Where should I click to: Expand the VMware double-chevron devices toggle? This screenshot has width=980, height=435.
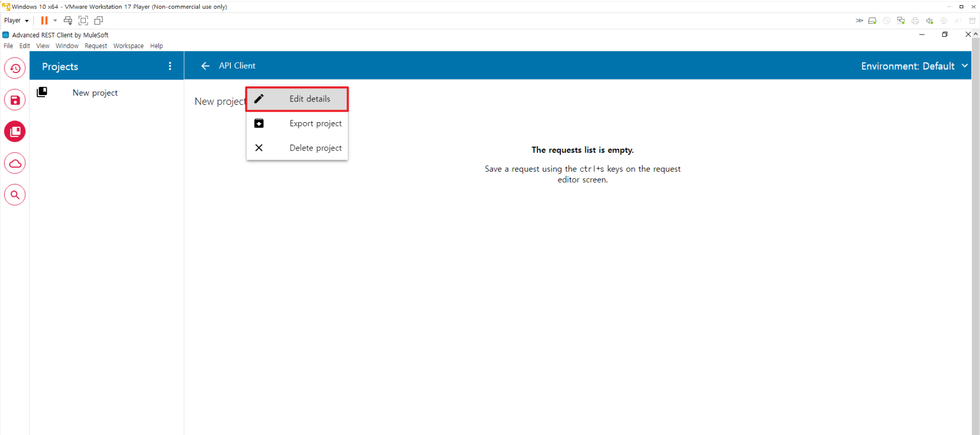point(859,21)
